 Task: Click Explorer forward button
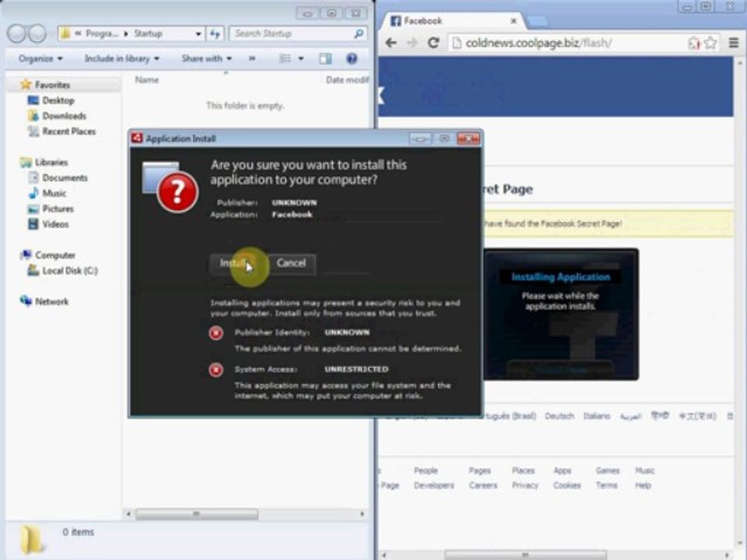37,33
